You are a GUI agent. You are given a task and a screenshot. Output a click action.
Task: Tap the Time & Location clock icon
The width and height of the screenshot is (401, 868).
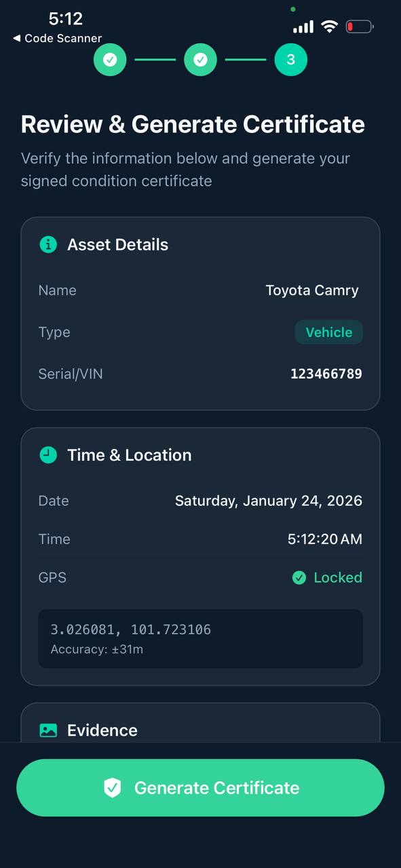[47, 455]
